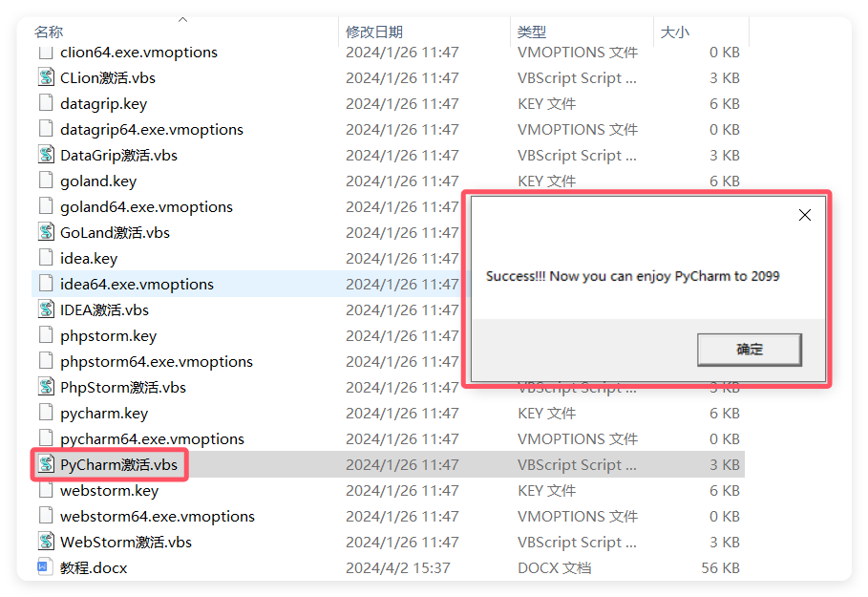The image size is (868, 597).
Task: Select the file name phpstorm64.exe.vmoptions
Action: coord(157,362)
